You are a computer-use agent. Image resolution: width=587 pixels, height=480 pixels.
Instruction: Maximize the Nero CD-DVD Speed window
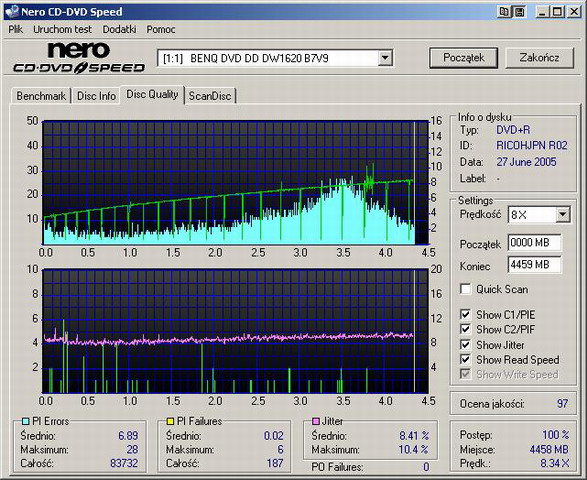557,12
